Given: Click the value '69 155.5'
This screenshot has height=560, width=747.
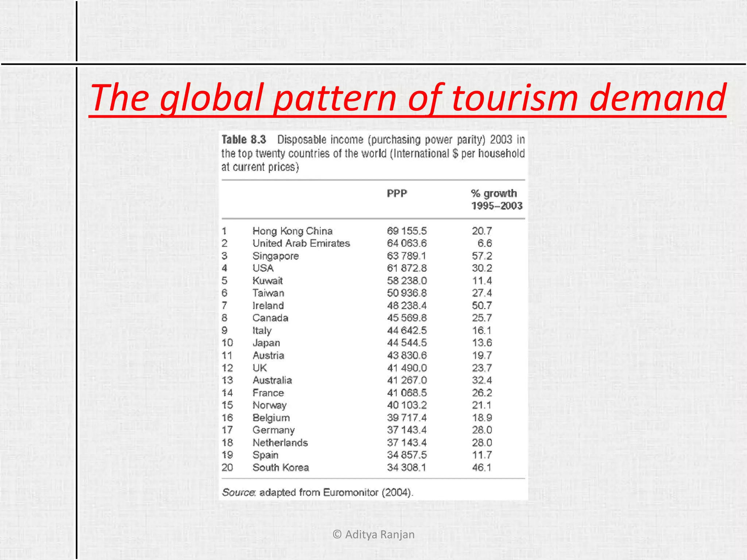Looking at the screenshot, I should (x=407, y=231).
